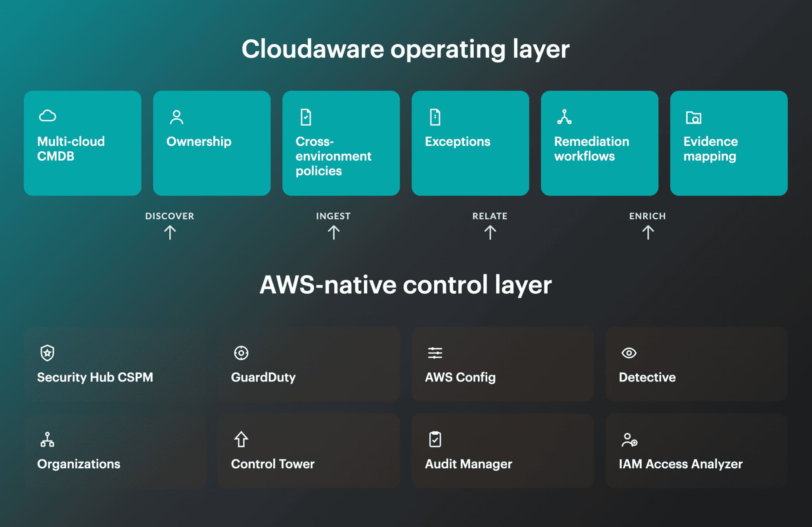
Task: Click the Audit Manager label
Action: pos(468,464)
